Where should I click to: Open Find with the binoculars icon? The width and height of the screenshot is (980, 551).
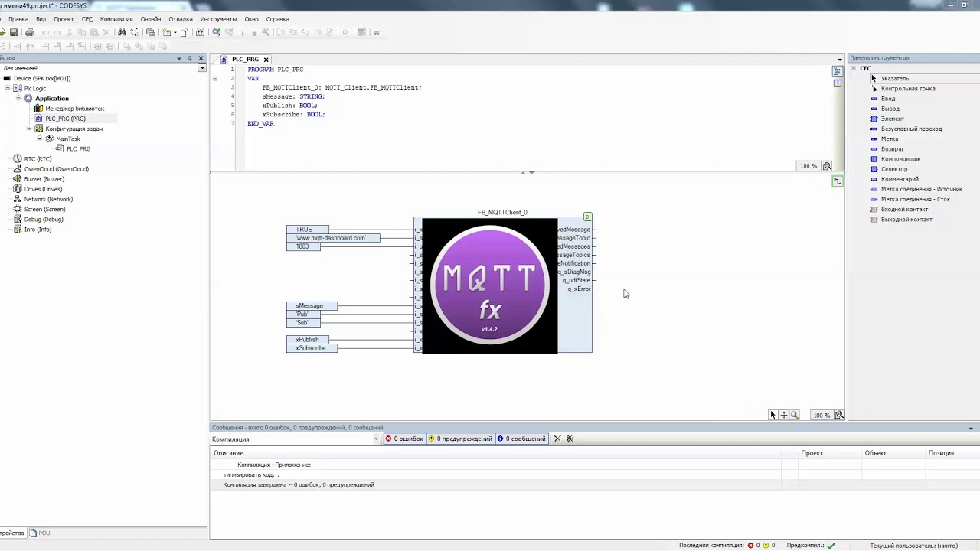(x=122, y=32)
